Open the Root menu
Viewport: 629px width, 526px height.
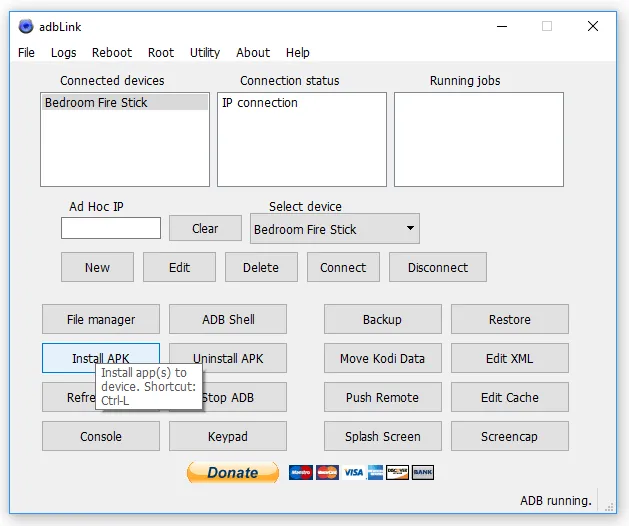pyautogui.click(x=161, y=53)
